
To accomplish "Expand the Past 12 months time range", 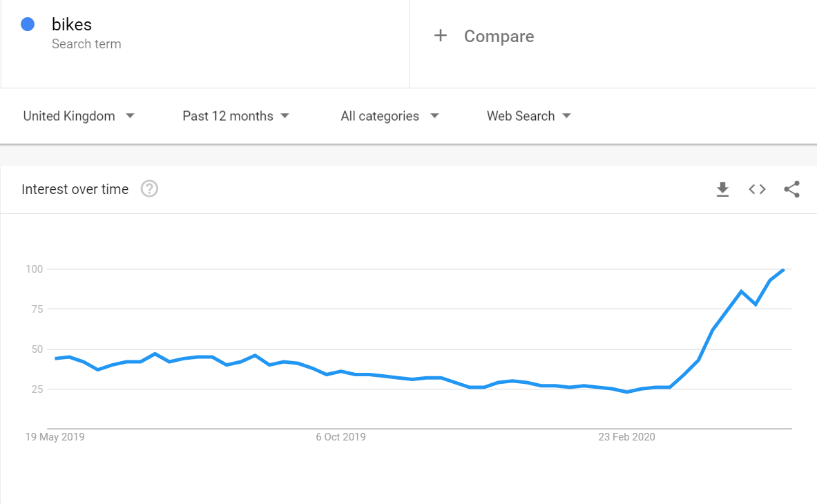I will click(x=236, y=116).
